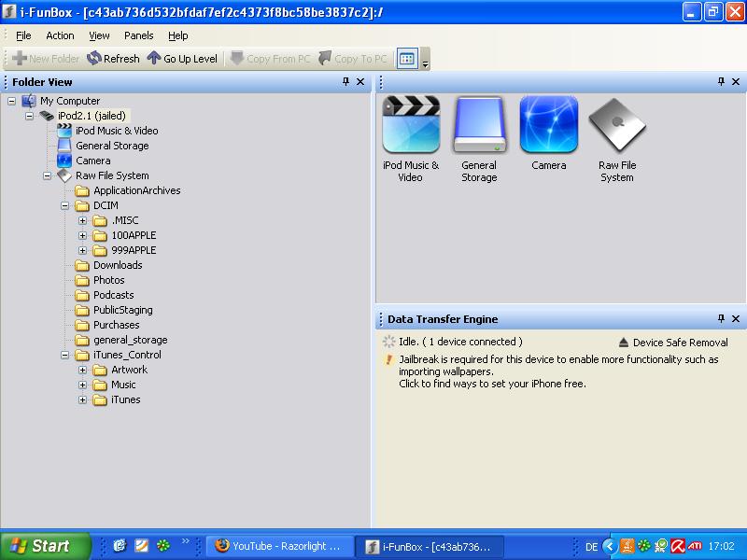
Task: Select Raw File System tree item
Action: tap(112, 175)
